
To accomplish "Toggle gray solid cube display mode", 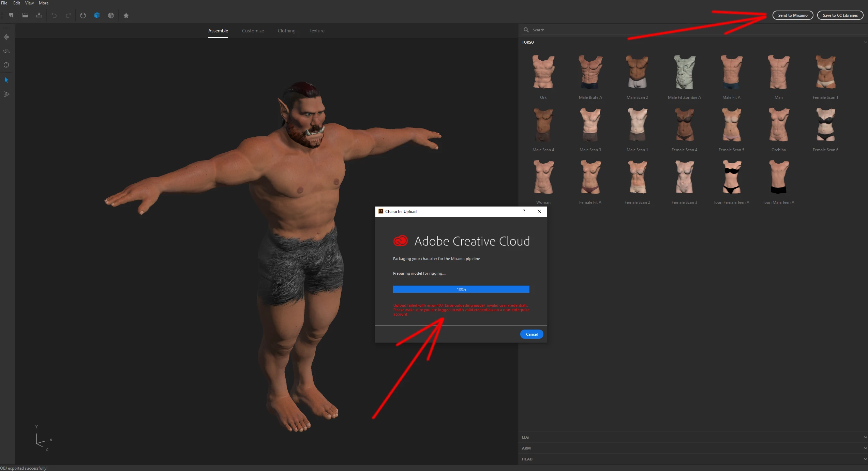I will point(111,15).
